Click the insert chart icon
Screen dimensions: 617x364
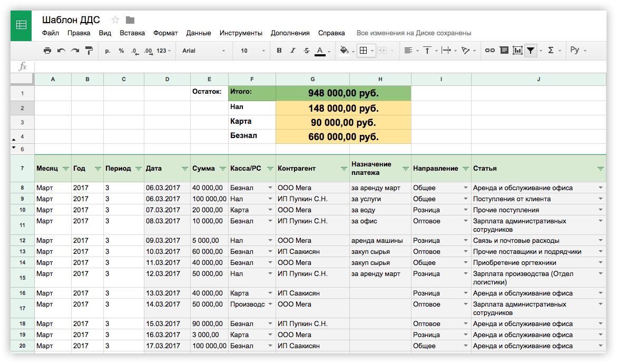(517, 51)
